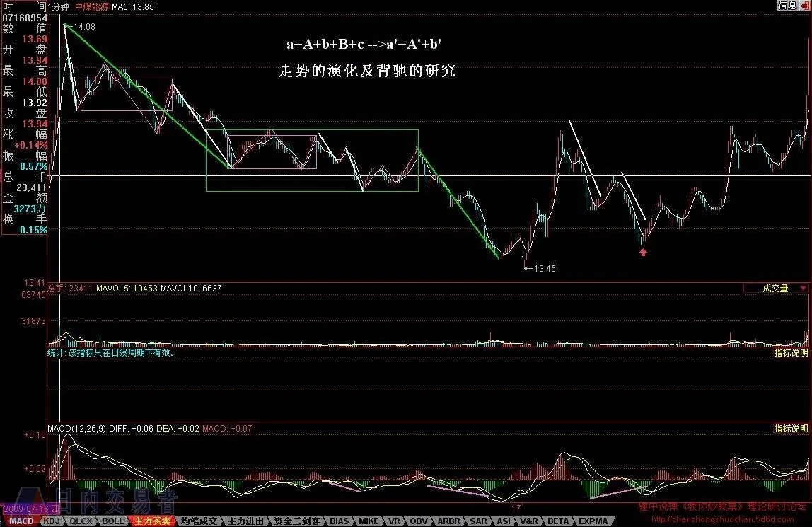Image resolution: width=812 pixels, height=527 pixels.
Task: Switch to the BETA indicator tab
Action: point(558,521)
